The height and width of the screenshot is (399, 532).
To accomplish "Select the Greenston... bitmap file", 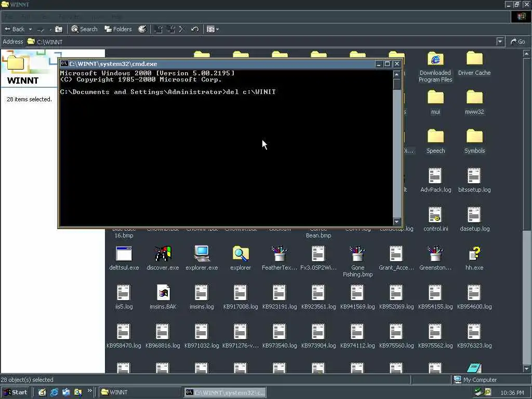I will [435, 258].
